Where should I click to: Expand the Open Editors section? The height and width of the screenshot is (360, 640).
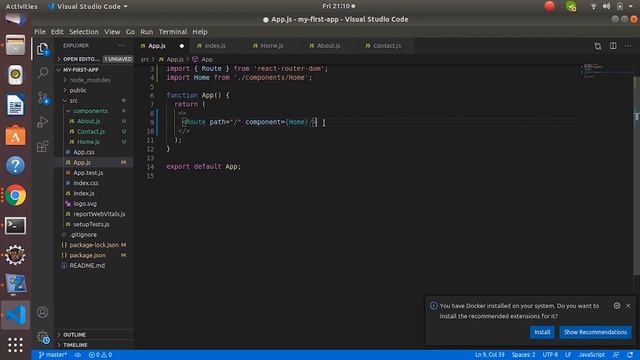point(94,59)
